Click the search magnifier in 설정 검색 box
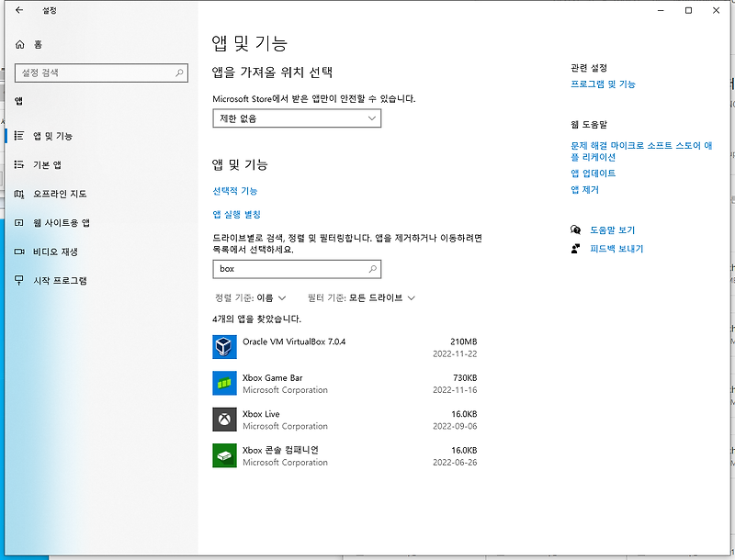The image size is (735, 560). tap(179, 73)
